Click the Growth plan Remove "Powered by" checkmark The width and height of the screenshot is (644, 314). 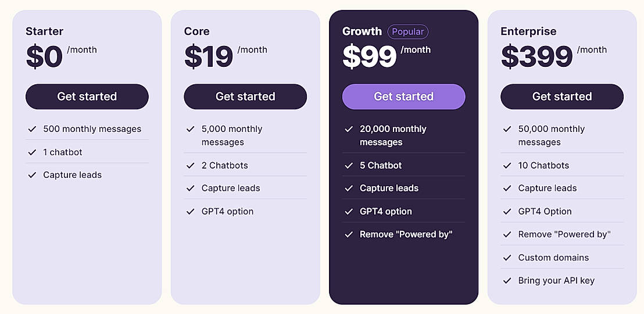pos(349,234)
